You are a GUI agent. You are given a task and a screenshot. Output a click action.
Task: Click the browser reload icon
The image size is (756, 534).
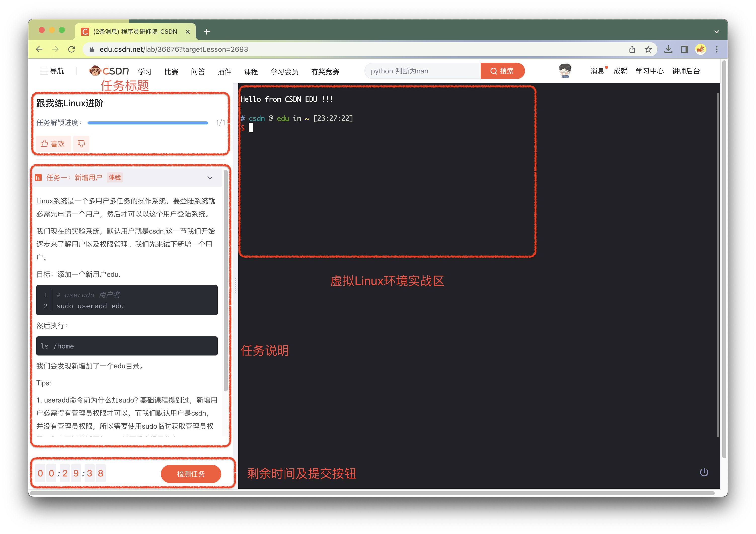pos(71,49)
